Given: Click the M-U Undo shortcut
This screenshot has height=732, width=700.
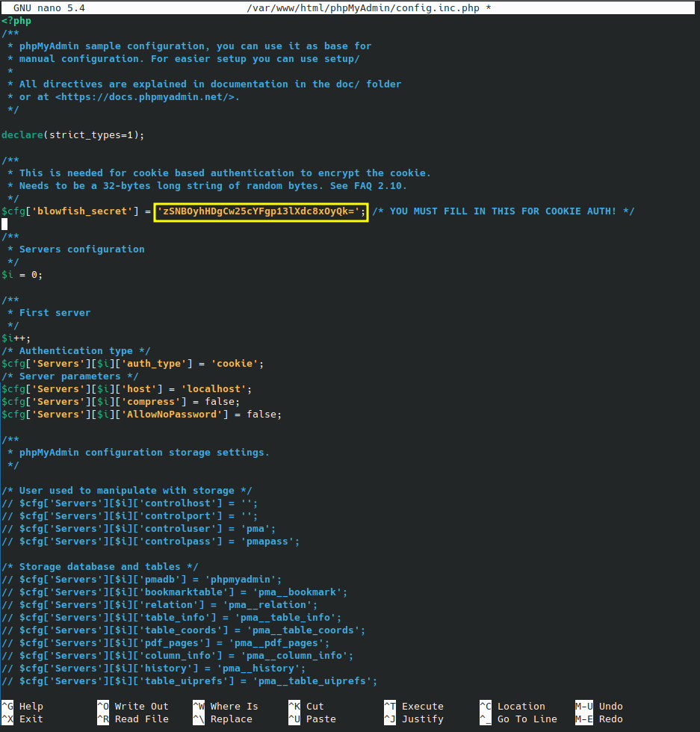Looking at the screenshot, I should pos(599,707).
